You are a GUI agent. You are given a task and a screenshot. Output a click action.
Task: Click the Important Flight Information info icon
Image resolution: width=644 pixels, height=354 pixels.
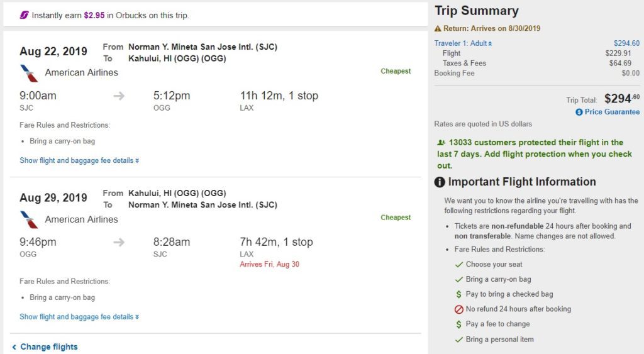coord(440,182)
